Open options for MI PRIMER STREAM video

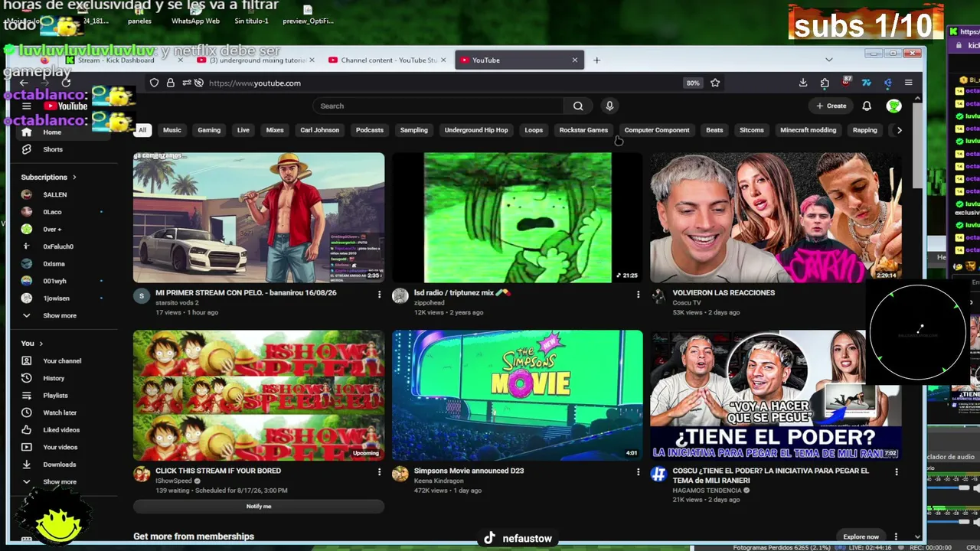(379, 294)
